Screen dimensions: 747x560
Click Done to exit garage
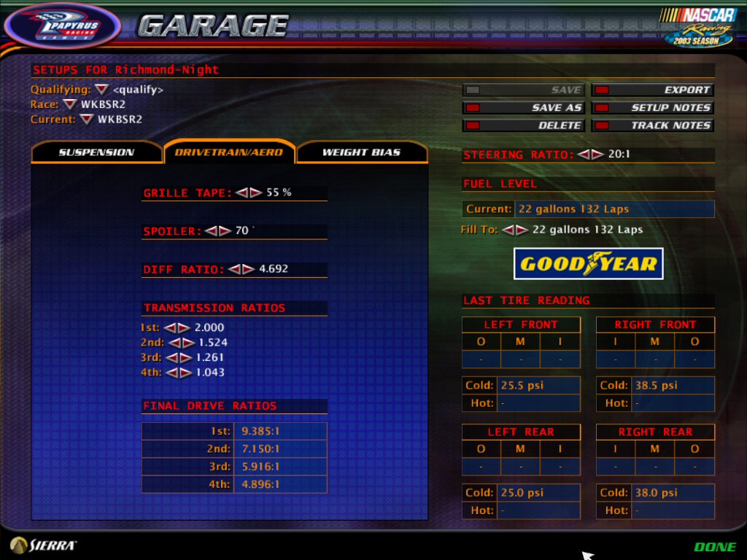click(715, 547)
